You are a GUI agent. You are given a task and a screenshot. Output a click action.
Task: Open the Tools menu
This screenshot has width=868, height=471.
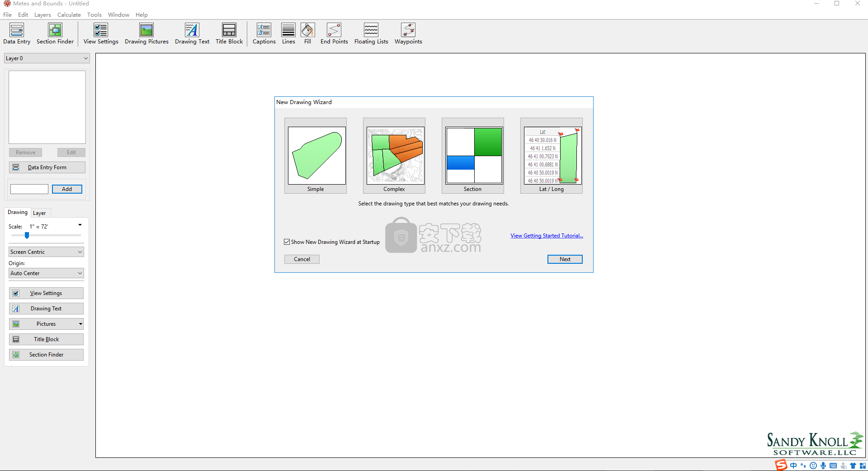[x=94, y=15]
